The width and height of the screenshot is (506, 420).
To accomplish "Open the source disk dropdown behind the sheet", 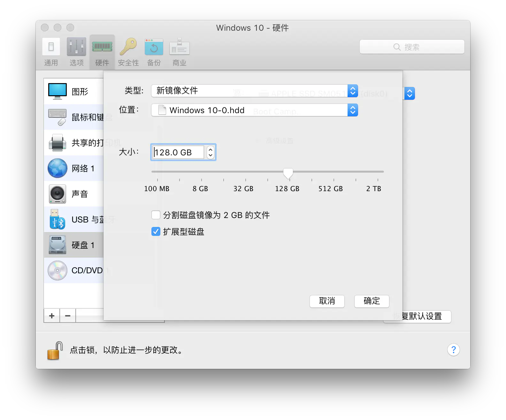I will pos(410,93).
